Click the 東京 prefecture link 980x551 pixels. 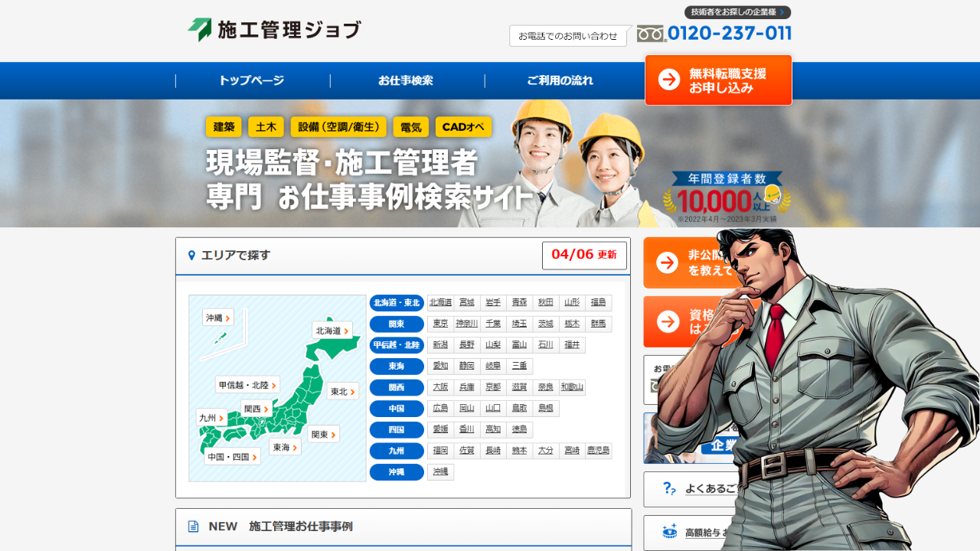click(x=440, y=324)
